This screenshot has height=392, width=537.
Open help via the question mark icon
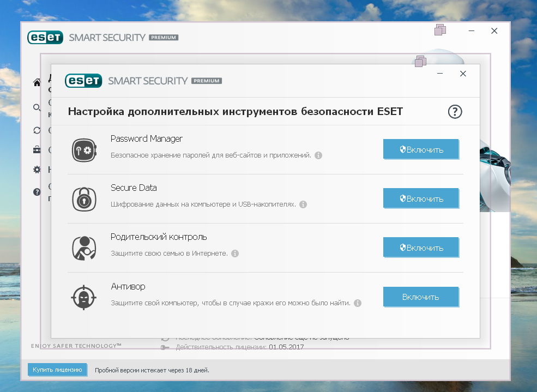pyautogui.click(x=455, y=112)
